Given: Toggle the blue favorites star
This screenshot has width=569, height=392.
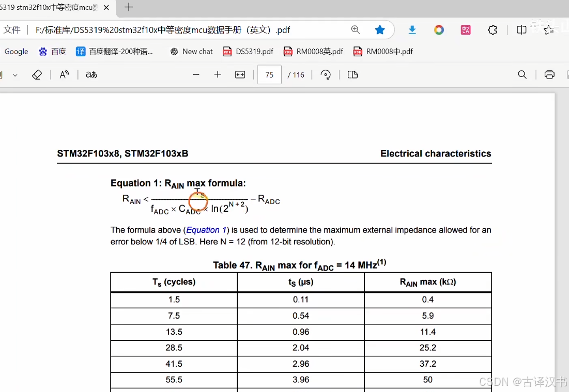Looking at the screenshot, I should [x=379, y=30].
